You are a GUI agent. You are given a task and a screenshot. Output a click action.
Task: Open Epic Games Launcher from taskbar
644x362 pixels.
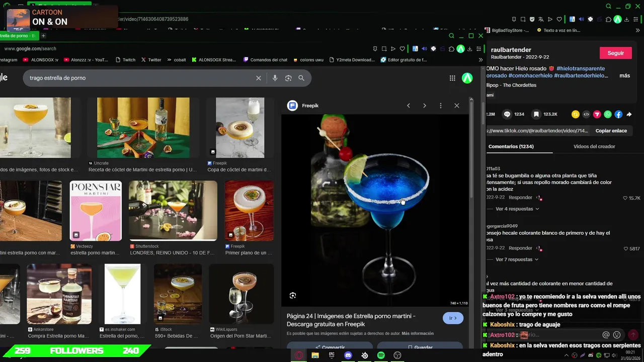click(x=332, y=355)
